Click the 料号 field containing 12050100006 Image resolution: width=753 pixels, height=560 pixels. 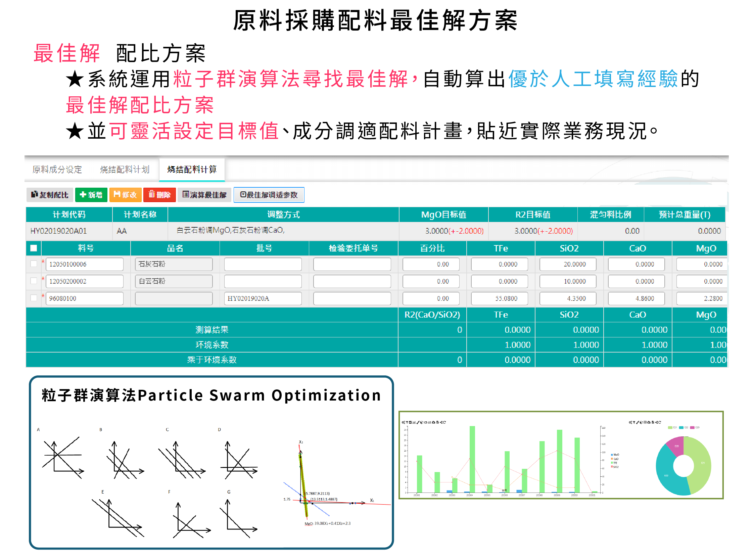pyautogui.click(x=84, y=265)
